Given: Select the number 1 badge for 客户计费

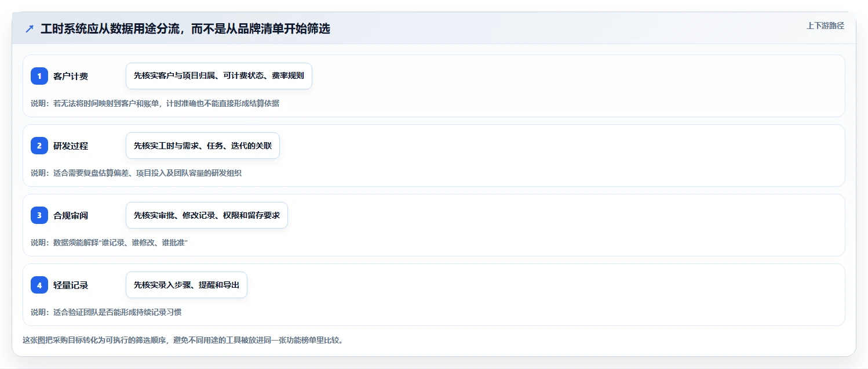Looking at the screenshot, I should click(x=39, y=76).
